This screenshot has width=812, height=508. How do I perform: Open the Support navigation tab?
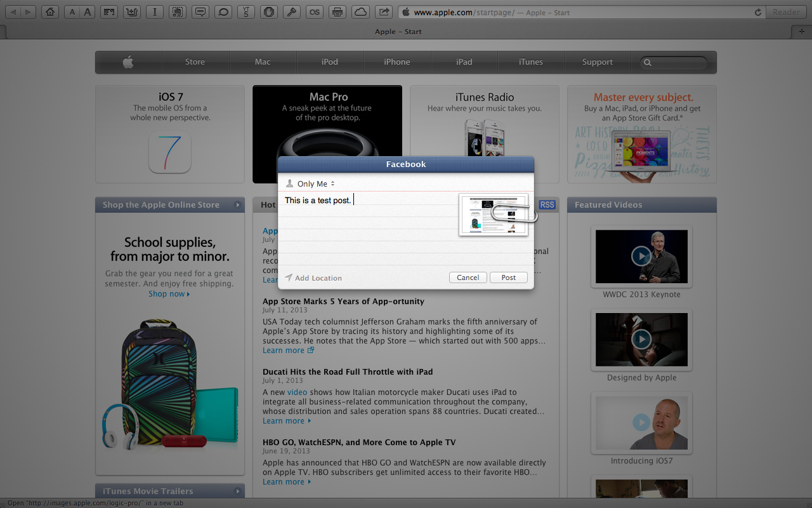click(598, 62)
